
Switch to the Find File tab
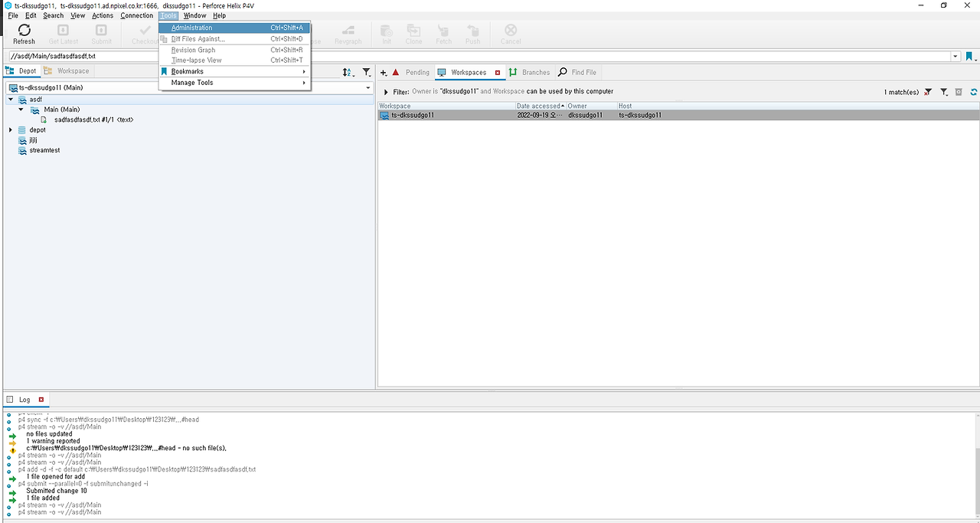577,73
